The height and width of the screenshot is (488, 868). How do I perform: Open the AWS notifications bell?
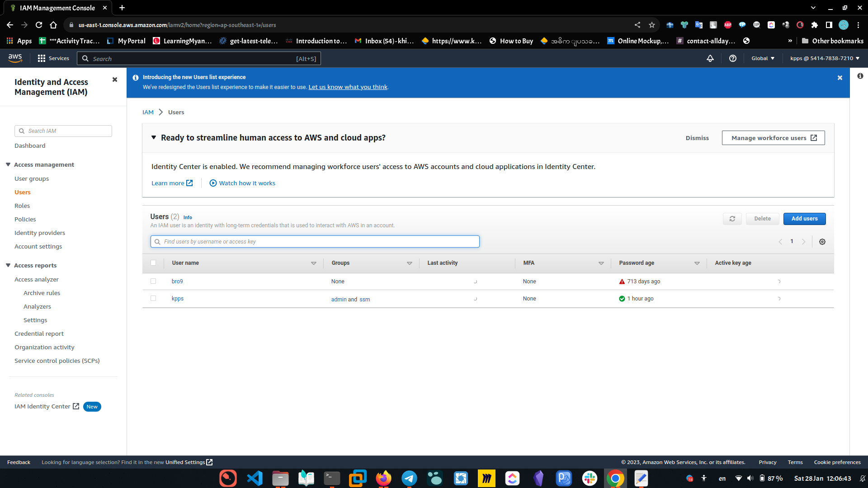pos(710,58)
